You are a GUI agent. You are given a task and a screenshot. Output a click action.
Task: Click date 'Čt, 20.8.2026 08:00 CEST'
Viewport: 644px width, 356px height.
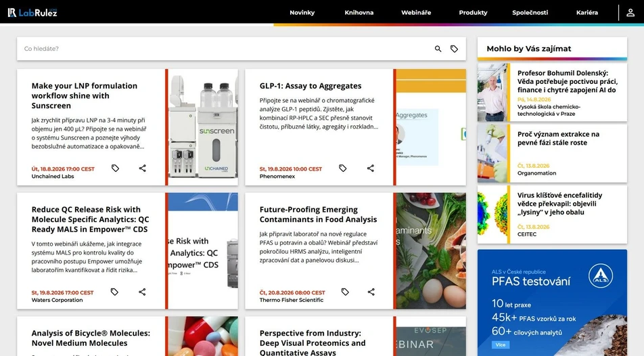[x=292, y=292]
